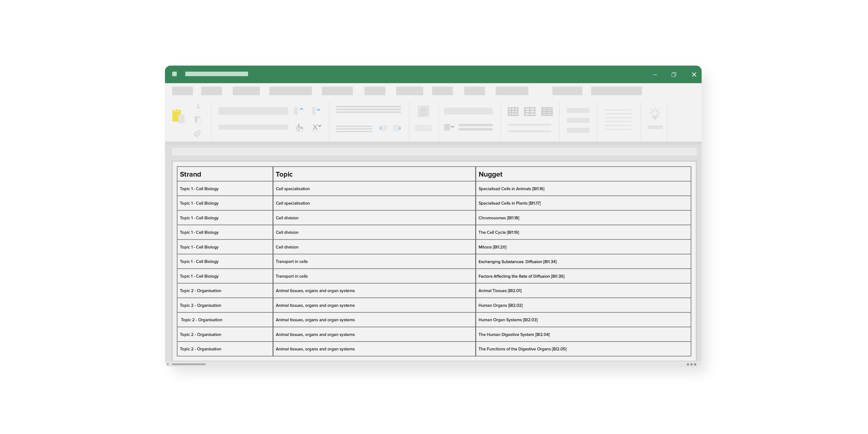The height and width of the screenshot is (434, 868).
Task: Click the lightbulb ideas icon
Action: [655, 114]
